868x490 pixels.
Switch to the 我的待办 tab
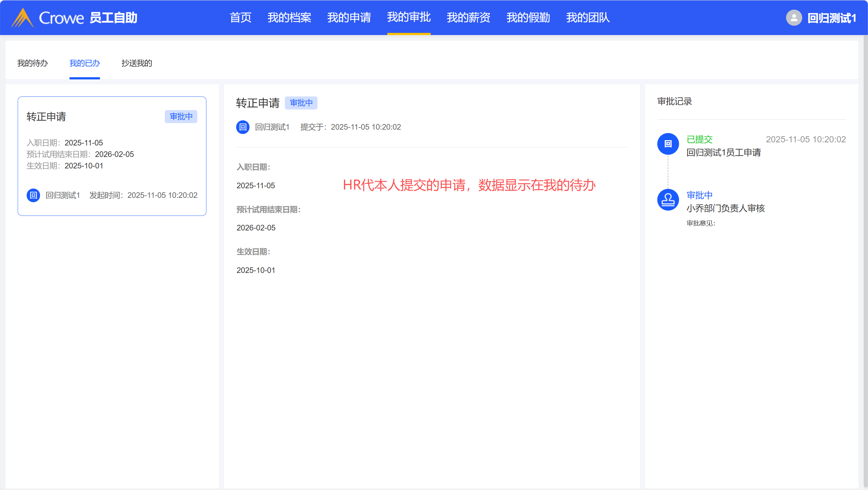(x=32, y=63)
